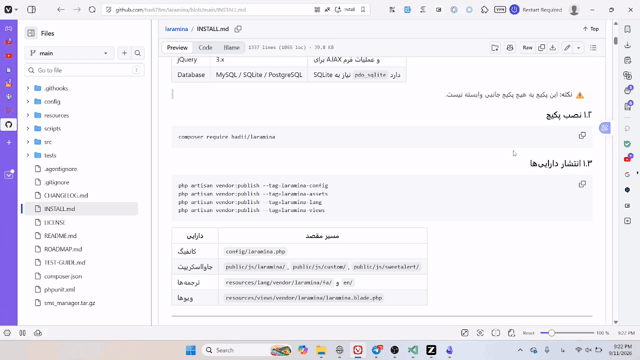The height and width of the screenshot is (360, 640).
Task: Open the YouTube panel in left sidebar
Action: click(x=9, y=56)
